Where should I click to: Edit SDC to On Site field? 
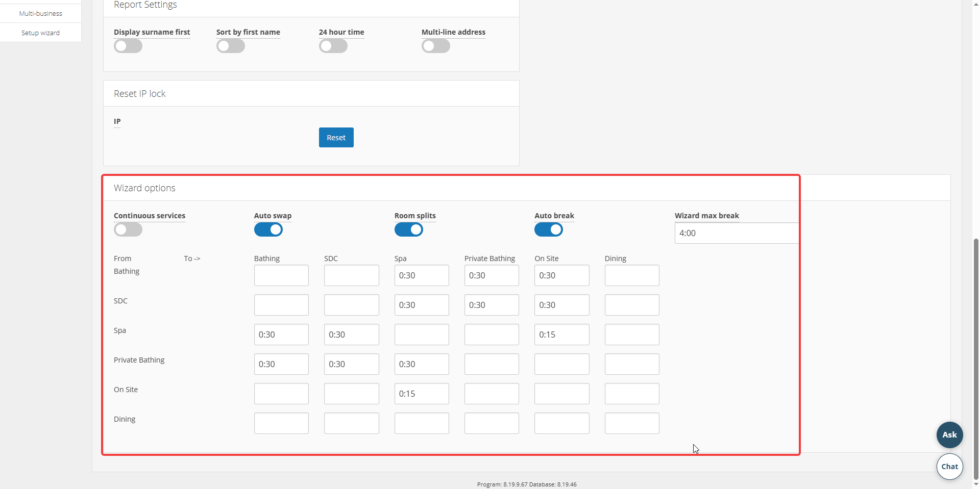562,305
